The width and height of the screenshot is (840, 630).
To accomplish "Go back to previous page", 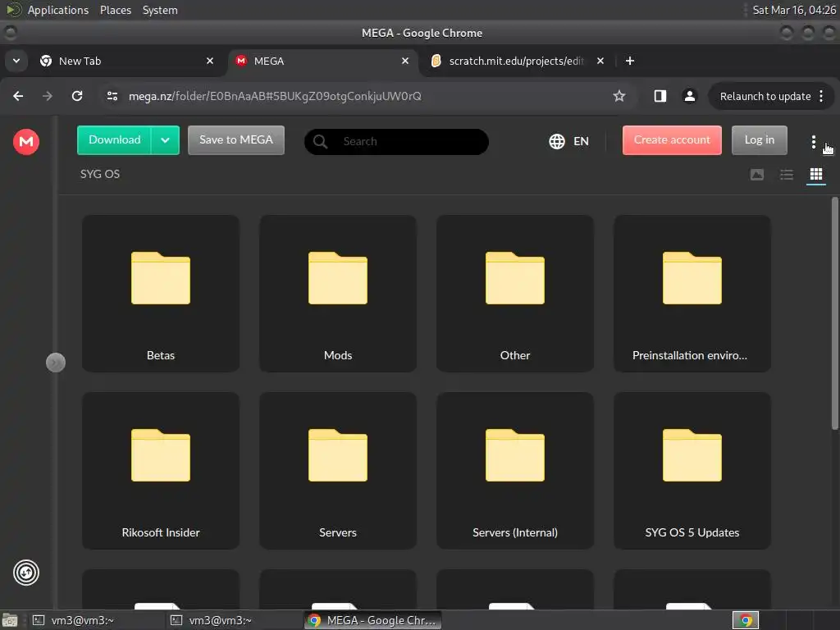I will coord(18,96).
